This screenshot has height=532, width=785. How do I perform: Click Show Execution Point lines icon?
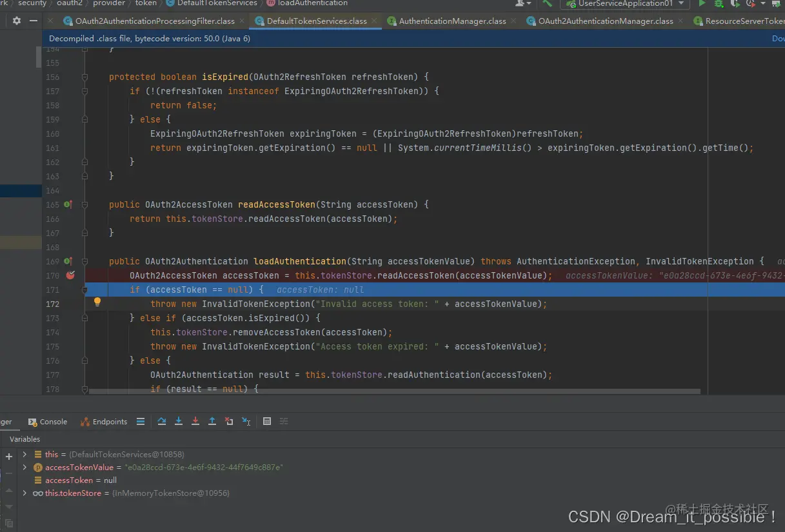141,421
